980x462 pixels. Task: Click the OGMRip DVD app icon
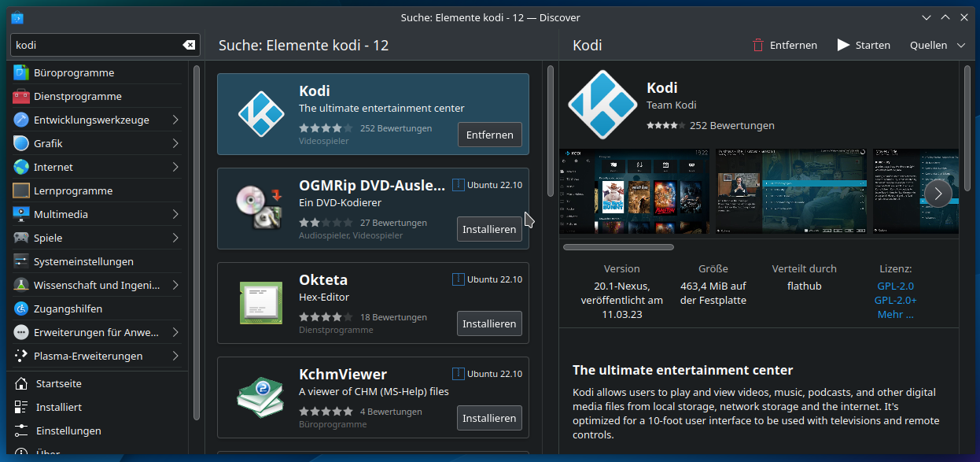pyautogui.click(x=260, y=209)
